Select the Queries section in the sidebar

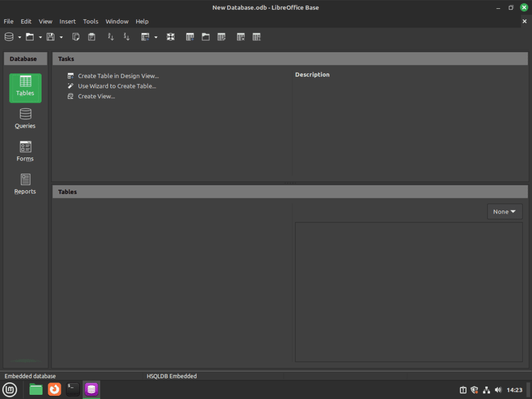[x=25, y=118]
